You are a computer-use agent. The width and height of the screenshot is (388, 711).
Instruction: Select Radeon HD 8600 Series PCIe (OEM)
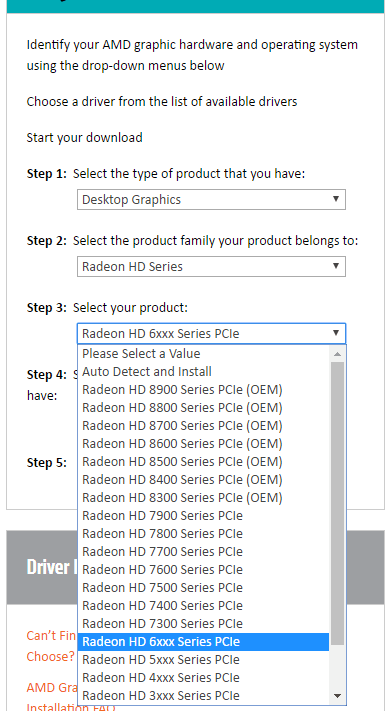[x=204, y=443]
